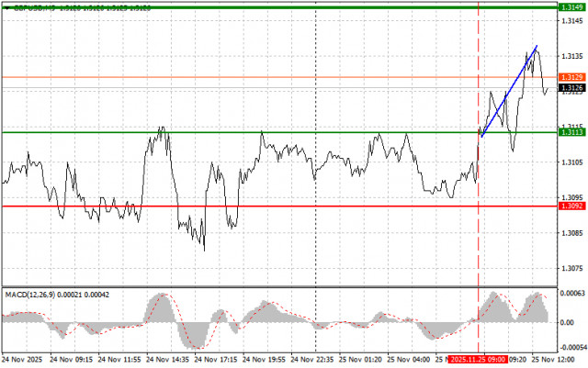Image resolution: width=588 pixels, height=368 pixels.
Task: Click the 0.00063 MACD scale value
Action: [572, 293]
